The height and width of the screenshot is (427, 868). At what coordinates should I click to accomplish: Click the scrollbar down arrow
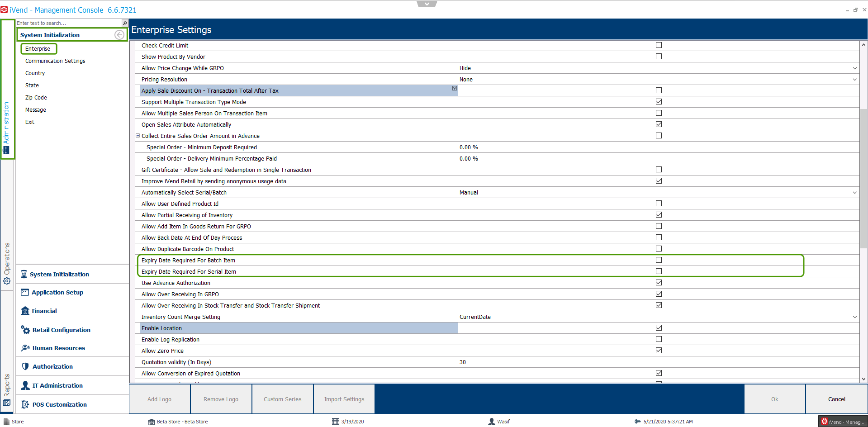tap(863, 379)
